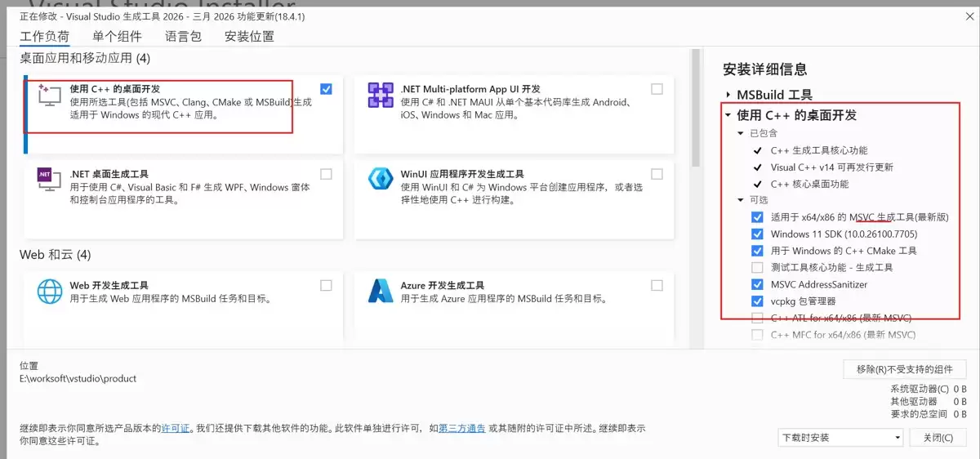Switch to the 安装位置 tab

click(x=249, y=36)
